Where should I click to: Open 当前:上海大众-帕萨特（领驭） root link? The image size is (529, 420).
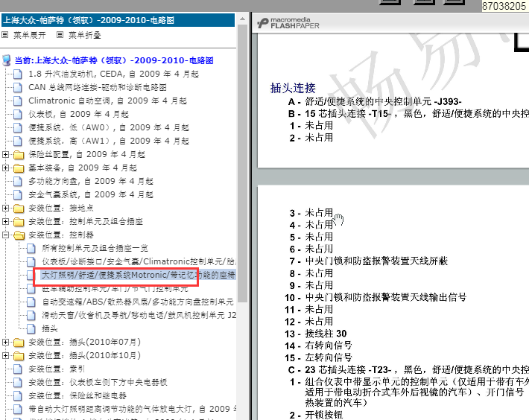point(114,60)
